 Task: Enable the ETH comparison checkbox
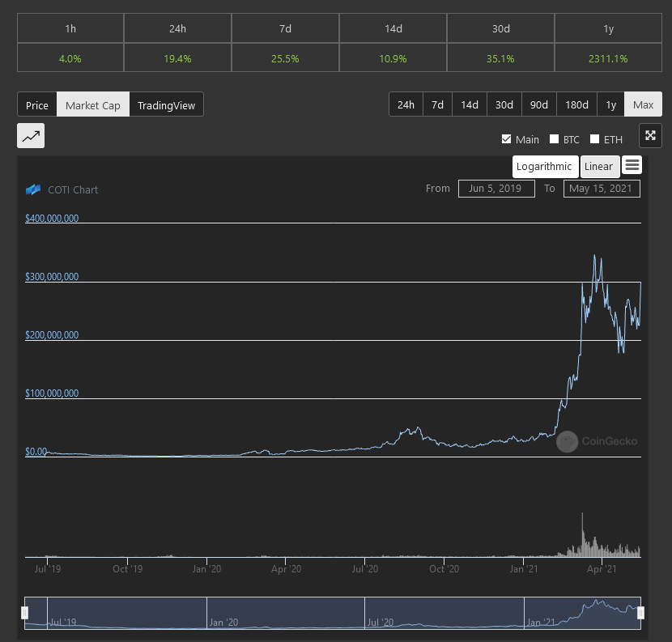594,139
